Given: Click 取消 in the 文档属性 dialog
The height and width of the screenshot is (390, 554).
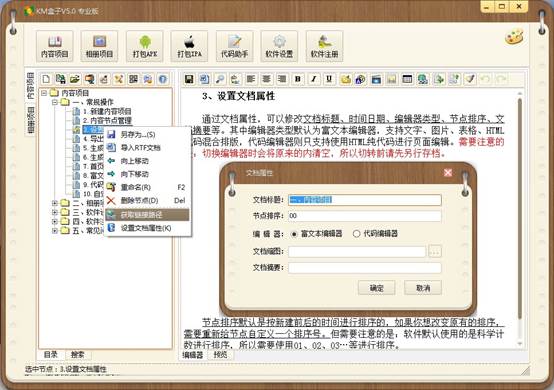Looking at the screenshot, I should [423, 288].
